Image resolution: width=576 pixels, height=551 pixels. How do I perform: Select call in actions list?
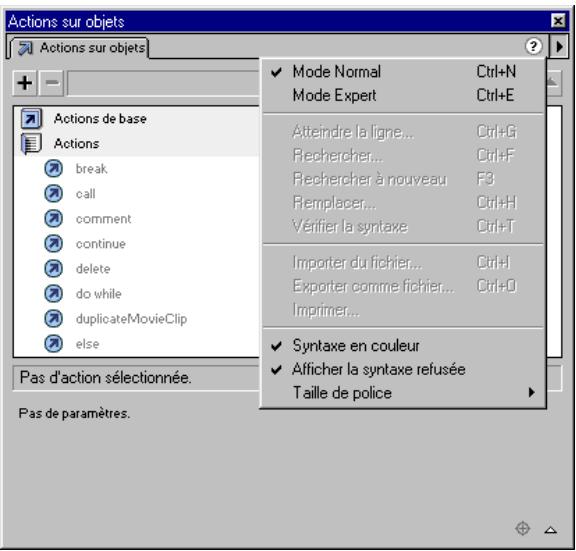tap(86, 194)
